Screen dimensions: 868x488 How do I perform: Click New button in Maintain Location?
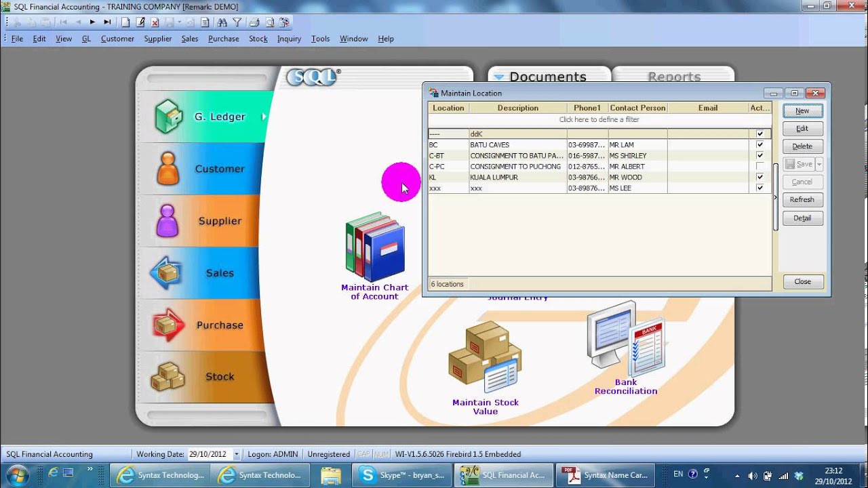(x=802, y=110)
